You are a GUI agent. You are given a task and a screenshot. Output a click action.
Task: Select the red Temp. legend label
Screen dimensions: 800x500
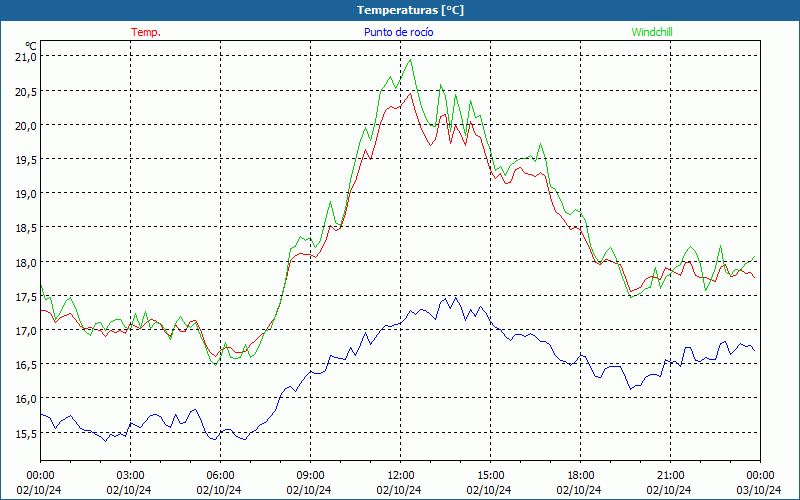tap(146, 32)
